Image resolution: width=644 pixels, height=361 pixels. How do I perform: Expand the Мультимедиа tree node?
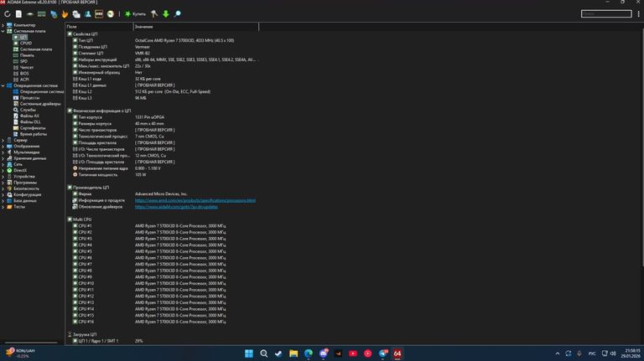[x=3, y=152]
